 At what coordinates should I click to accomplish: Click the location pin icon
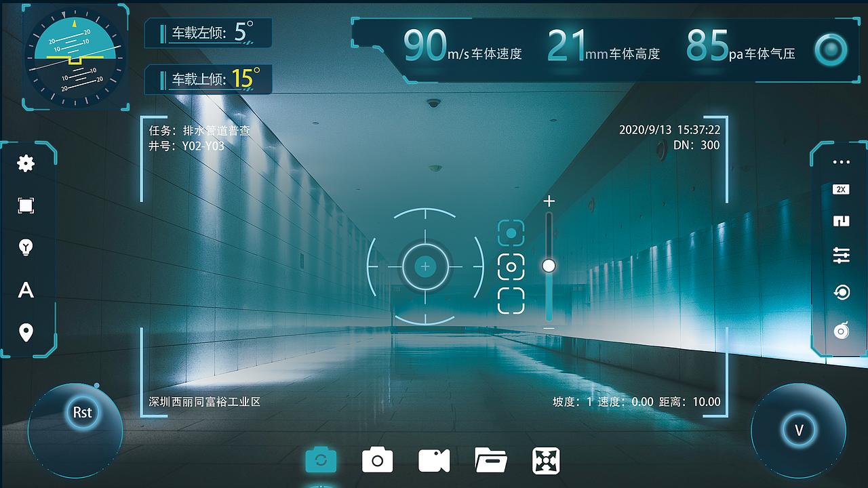click(26, 332)
